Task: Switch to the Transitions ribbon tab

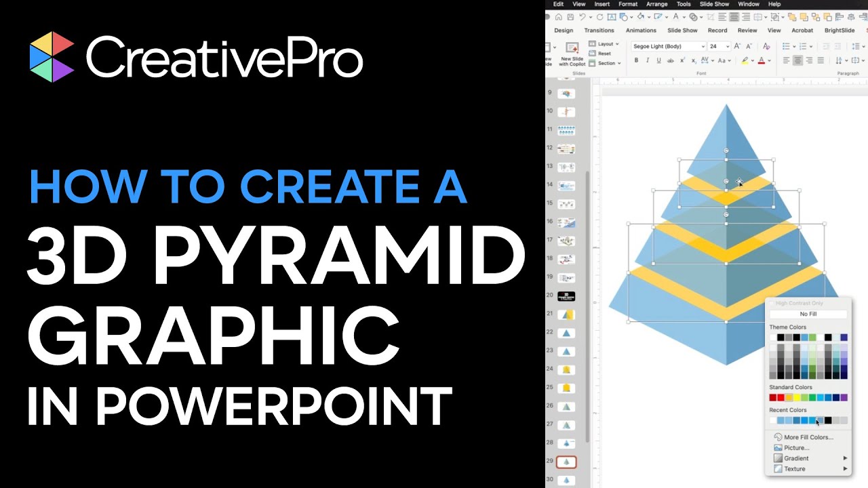Action: point(599,30)
